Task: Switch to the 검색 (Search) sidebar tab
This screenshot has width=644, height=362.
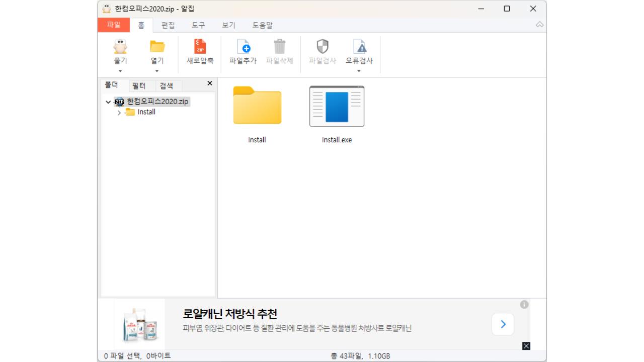Action: point(168,85)
